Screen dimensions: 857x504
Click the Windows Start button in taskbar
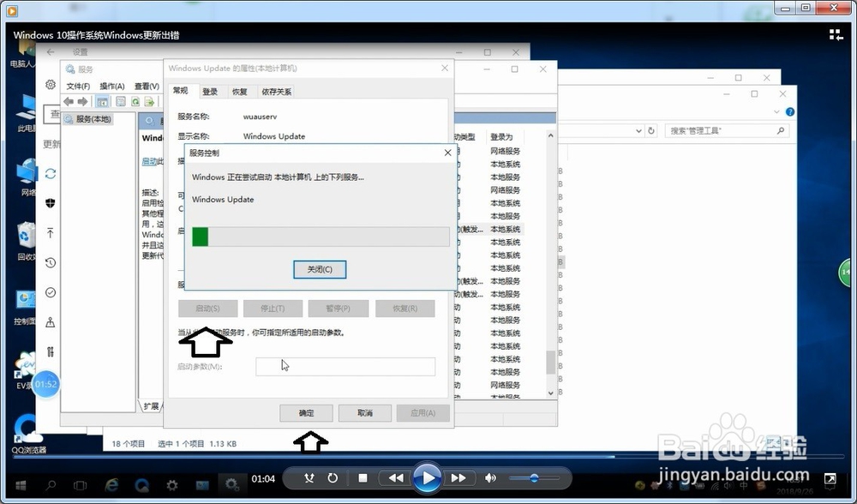click(21, 485)
